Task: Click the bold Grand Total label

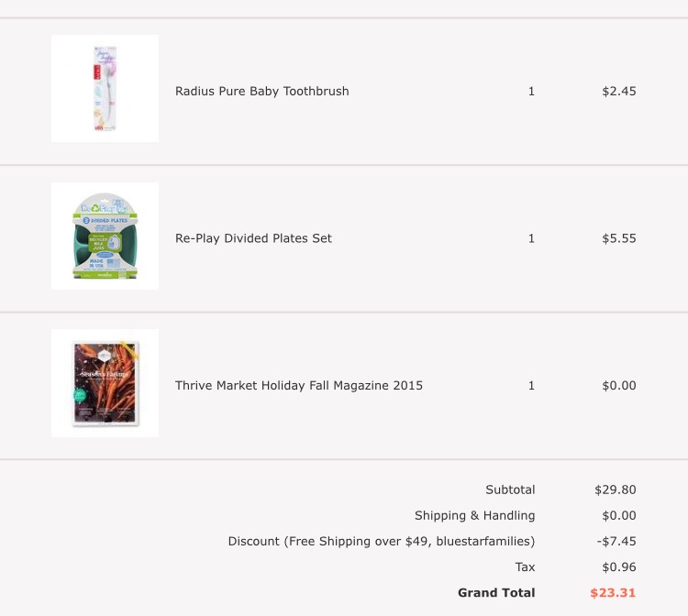Action: click(496, 593)
